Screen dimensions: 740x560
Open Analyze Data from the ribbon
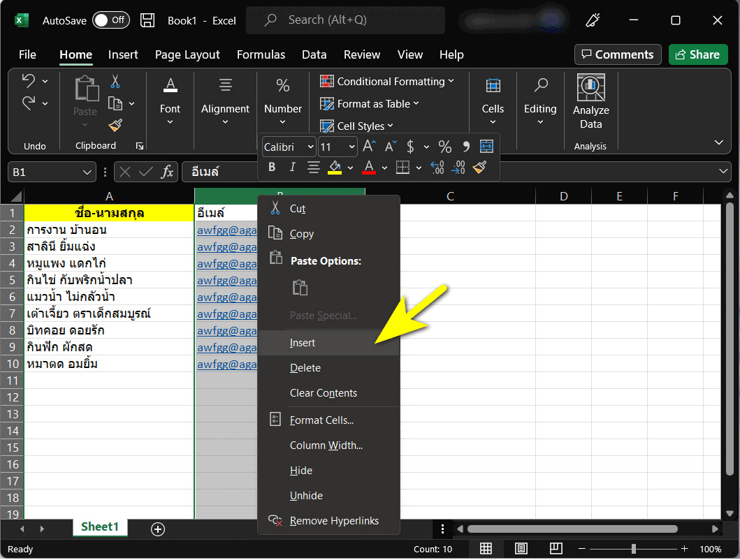(x=590, y=103)
